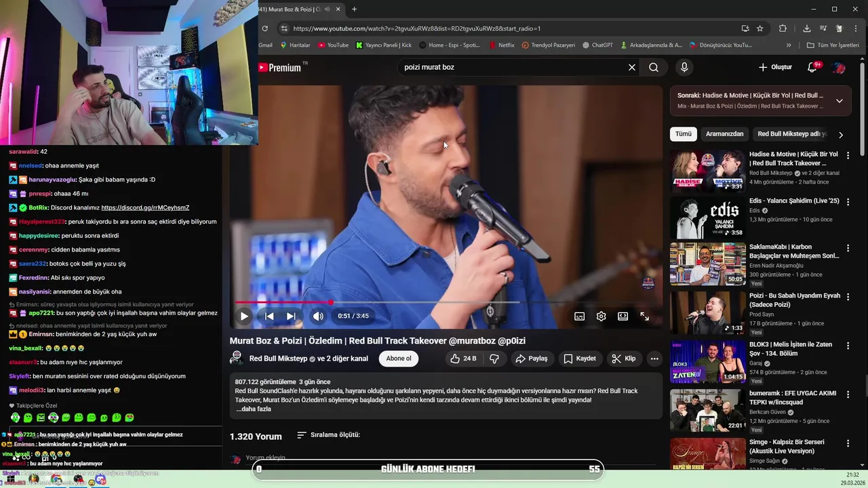868x488 pixels.
Task: Open YouTube account avatar menu
Action: 839,68
